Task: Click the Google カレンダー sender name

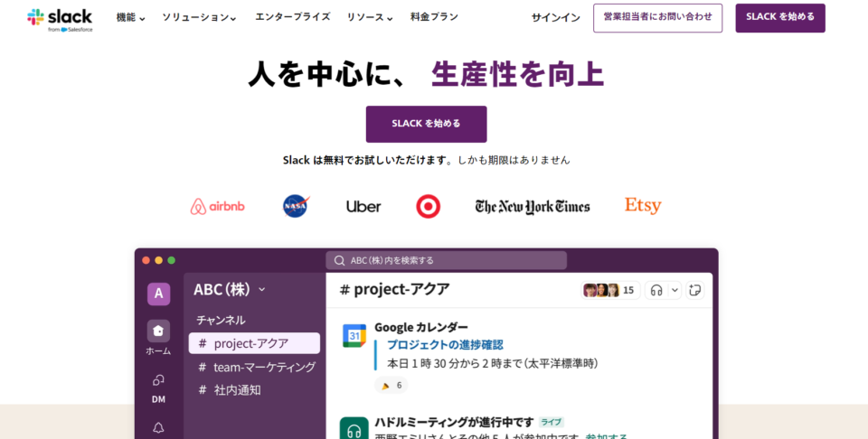Action: tap(421, 327)
